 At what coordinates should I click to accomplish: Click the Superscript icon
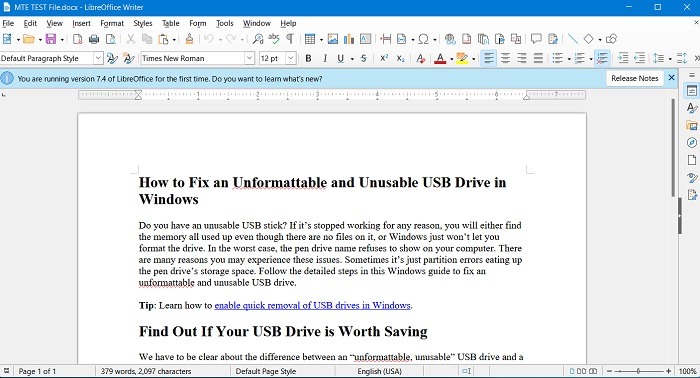click(384, 58)
